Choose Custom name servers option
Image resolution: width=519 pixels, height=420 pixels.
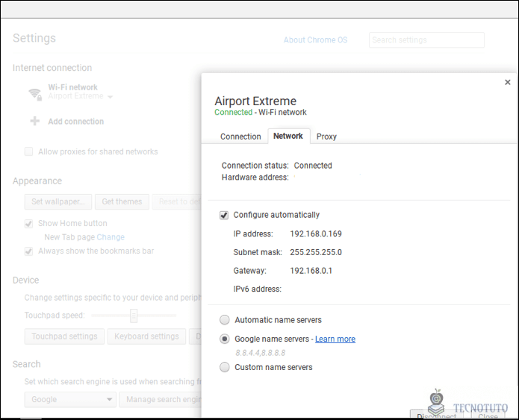coord(225,367)
